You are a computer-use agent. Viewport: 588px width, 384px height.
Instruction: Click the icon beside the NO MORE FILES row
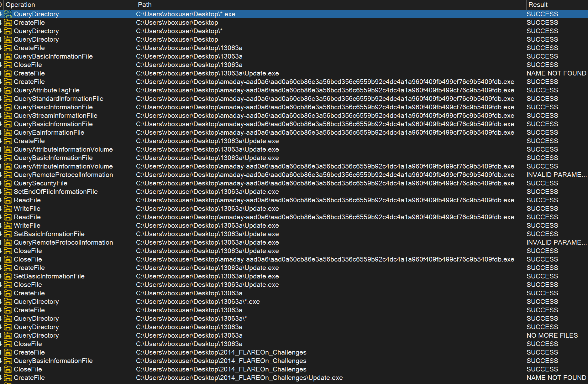tap(8, 336)
